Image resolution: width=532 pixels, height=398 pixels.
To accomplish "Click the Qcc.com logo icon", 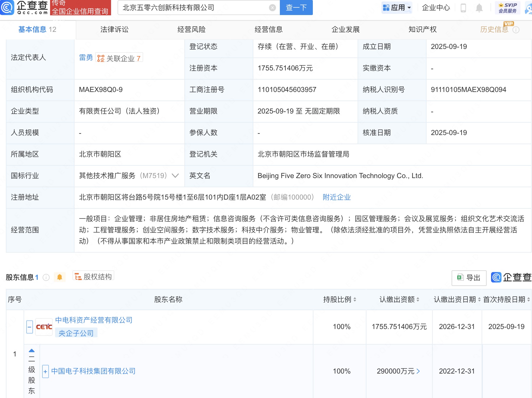I will coord(7,7).
